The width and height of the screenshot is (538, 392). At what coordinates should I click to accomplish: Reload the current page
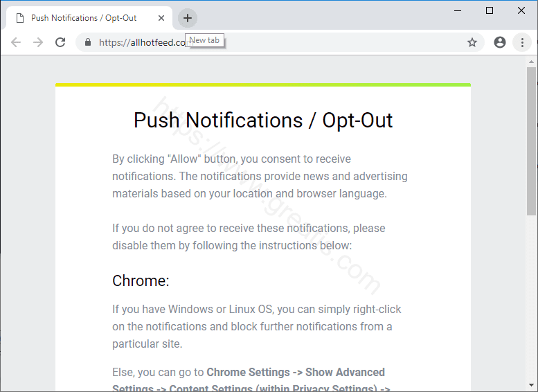[60, 42]
